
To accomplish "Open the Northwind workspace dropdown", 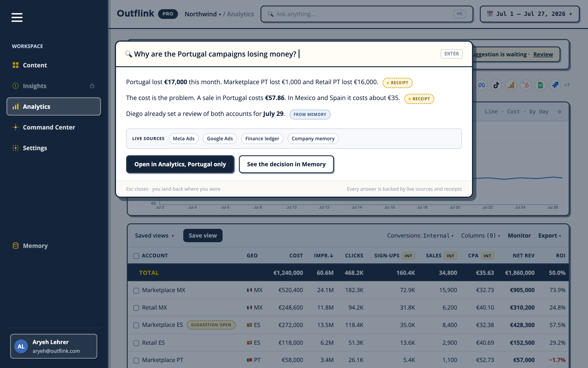I will tap(203, 14).
